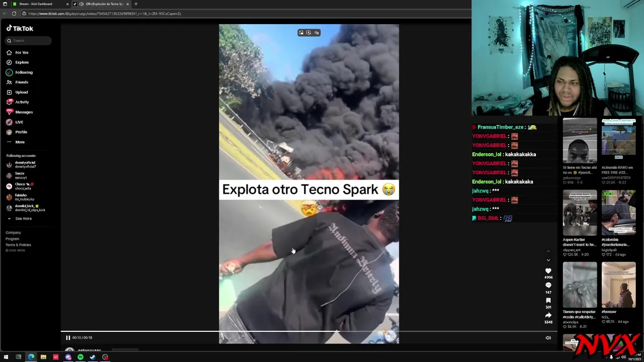Open the Explore page
This screenshot has width=644, height=362.
coord(18,62)
